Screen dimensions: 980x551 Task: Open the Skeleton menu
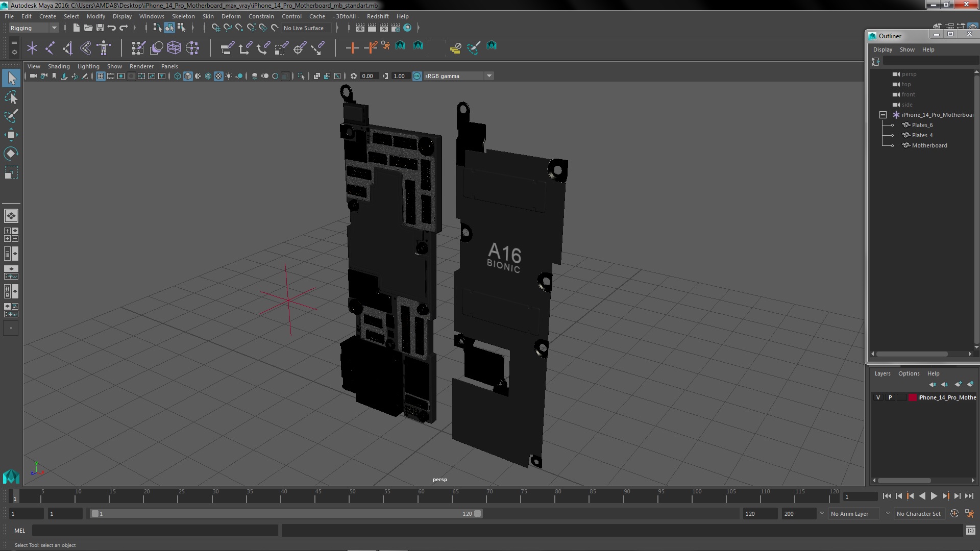(183, 16)
